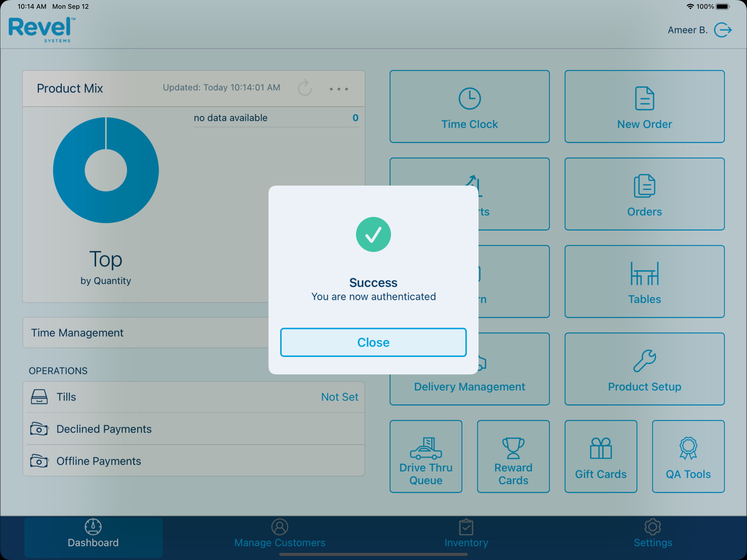The image size is (747, 560).
Task: Open the Orders screen
Action: [x=644, y=194]
